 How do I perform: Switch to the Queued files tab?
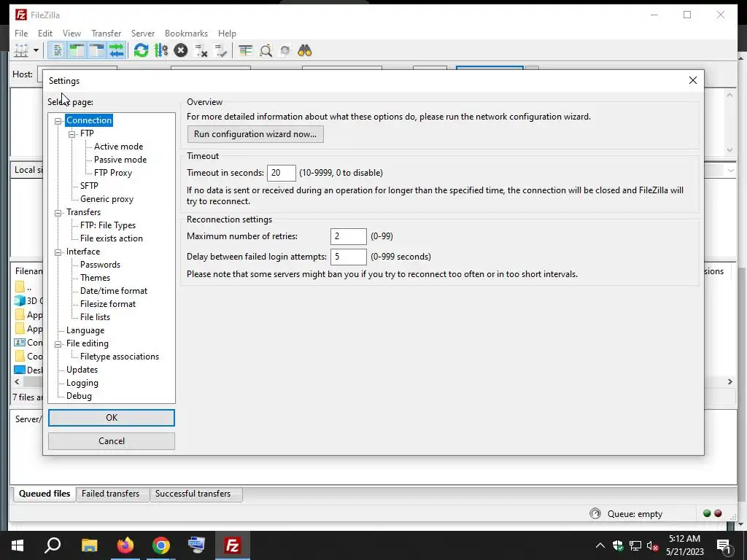pos(44,494)
